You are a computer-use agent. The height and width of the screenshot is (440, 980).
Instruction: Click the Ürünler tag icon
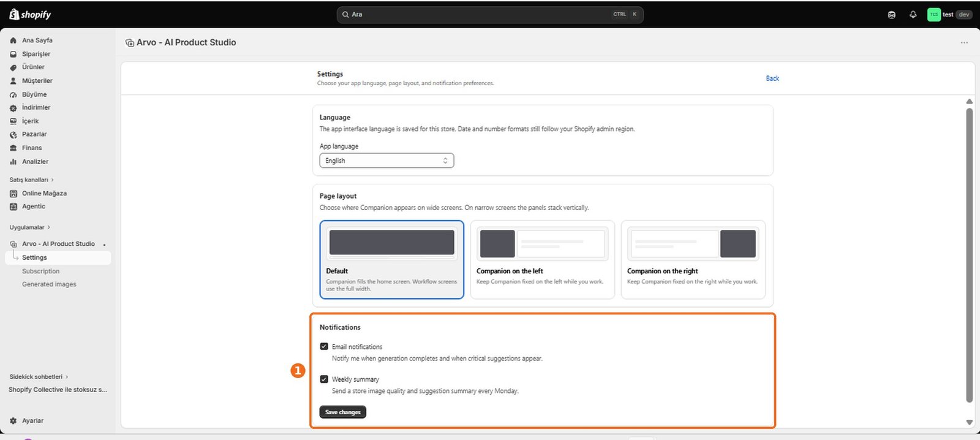coord(13,67)
